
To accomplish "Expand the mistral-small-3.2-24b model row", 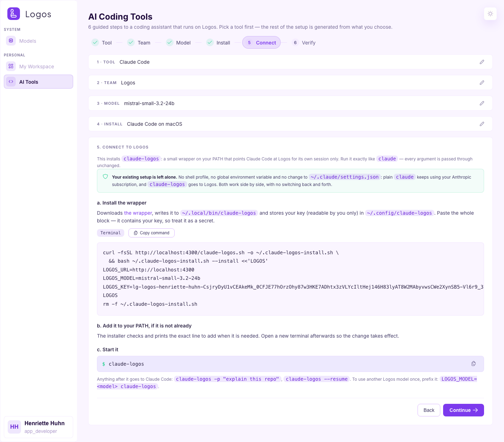I will [290, 103].
